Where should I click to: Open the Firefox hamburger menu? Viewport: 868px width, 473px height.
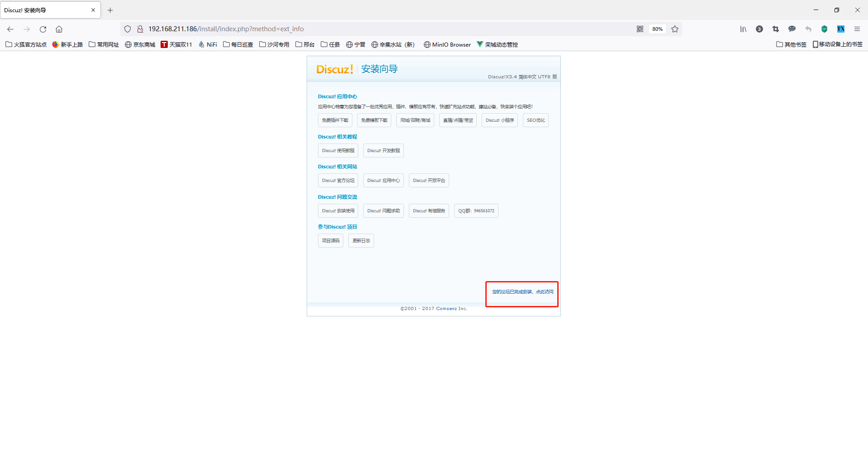[x=857, y=29]
